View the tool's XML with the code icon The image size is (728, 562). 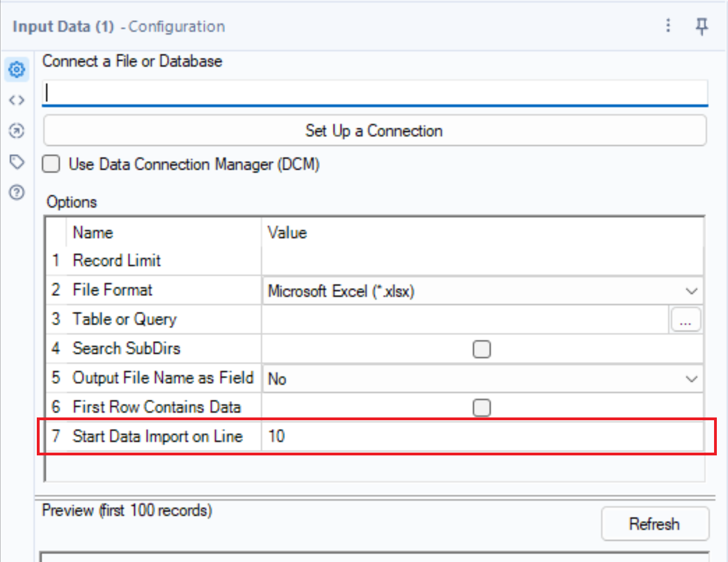tap(16, 100)
